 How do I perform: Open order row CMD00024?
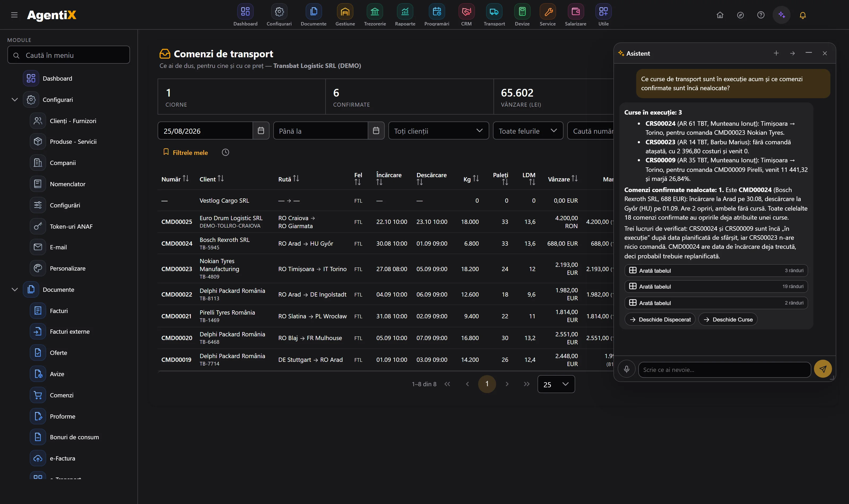point(385,244)
